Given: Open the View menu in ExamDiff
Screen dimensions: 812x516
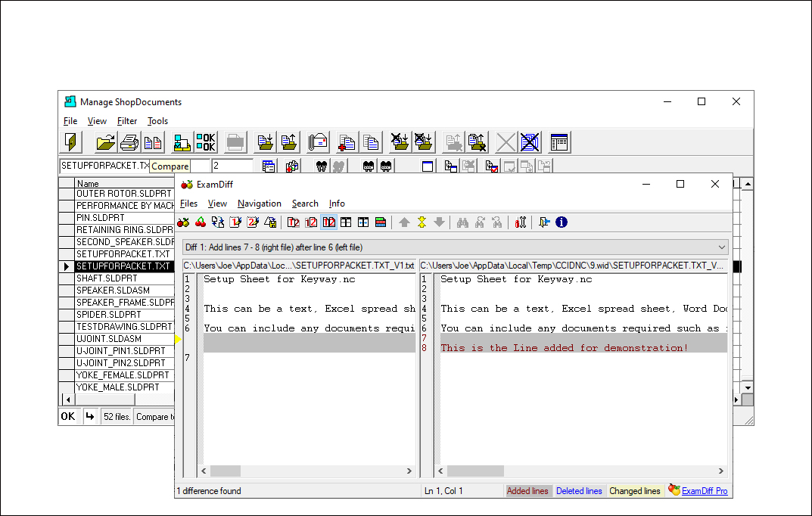Looking at the screenshot, I should click(x=217, y=204).
